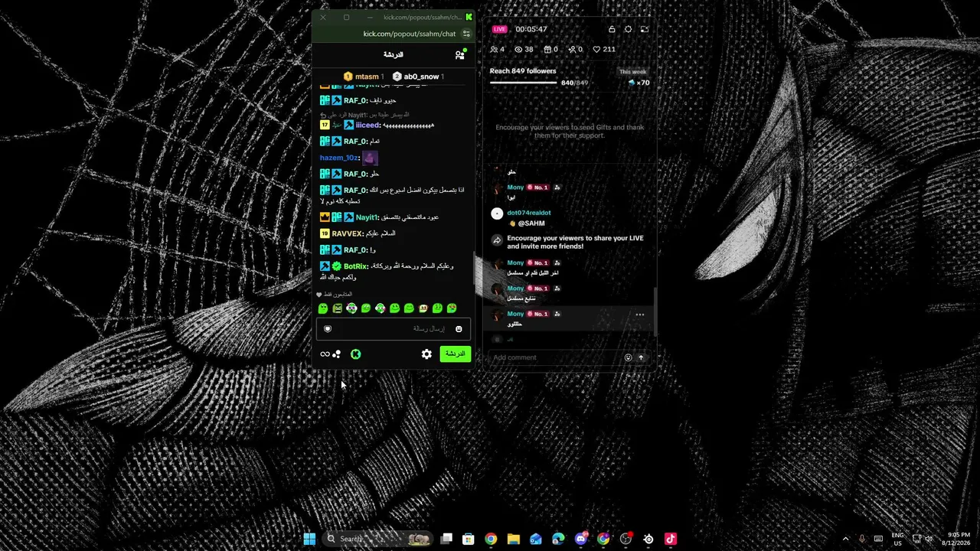Click the shield icon in Kick message box

328,329
